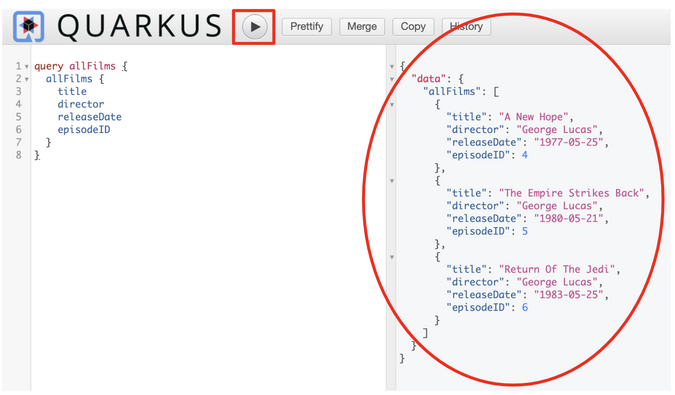Click the director value under Return Of The Jedi
Screen dimensions: 675x395
tap(557, 282)
